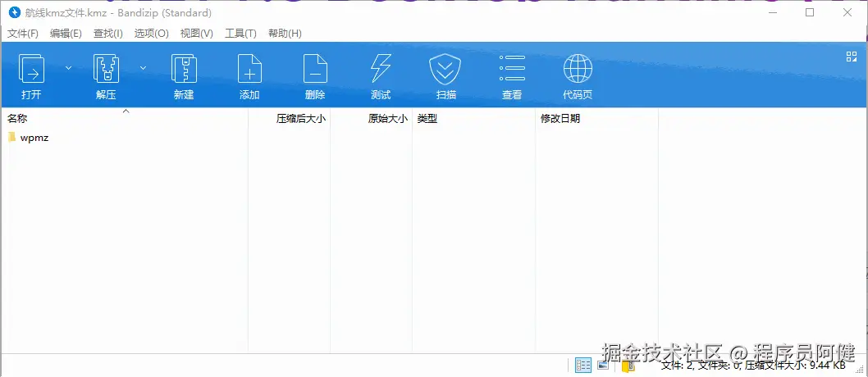Switch to detail list view in status bar
Viewport: 868px width, 377px height.
pyautogui.click(x=583, y=366)
